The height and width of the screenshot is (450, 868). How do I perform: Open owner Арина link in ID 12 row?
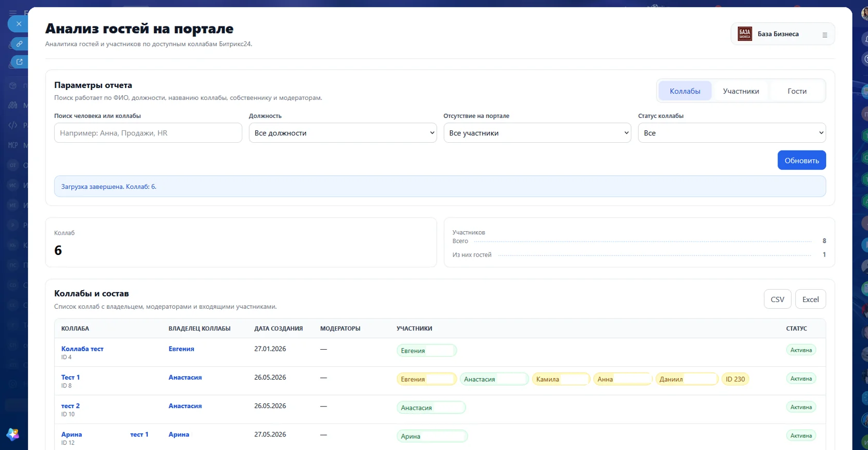coord(179,434)
